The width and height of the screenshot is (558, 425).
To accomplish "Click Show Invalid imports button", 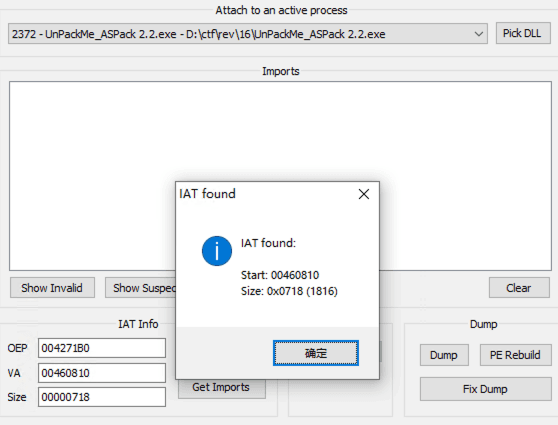I will pyautogui.click(x=52, y=288).
